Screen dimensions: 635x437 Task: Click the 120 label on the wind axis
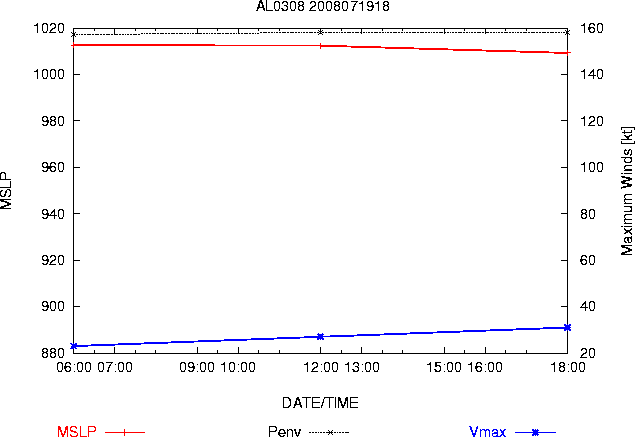pyautogui.click(x=592, y=121)
